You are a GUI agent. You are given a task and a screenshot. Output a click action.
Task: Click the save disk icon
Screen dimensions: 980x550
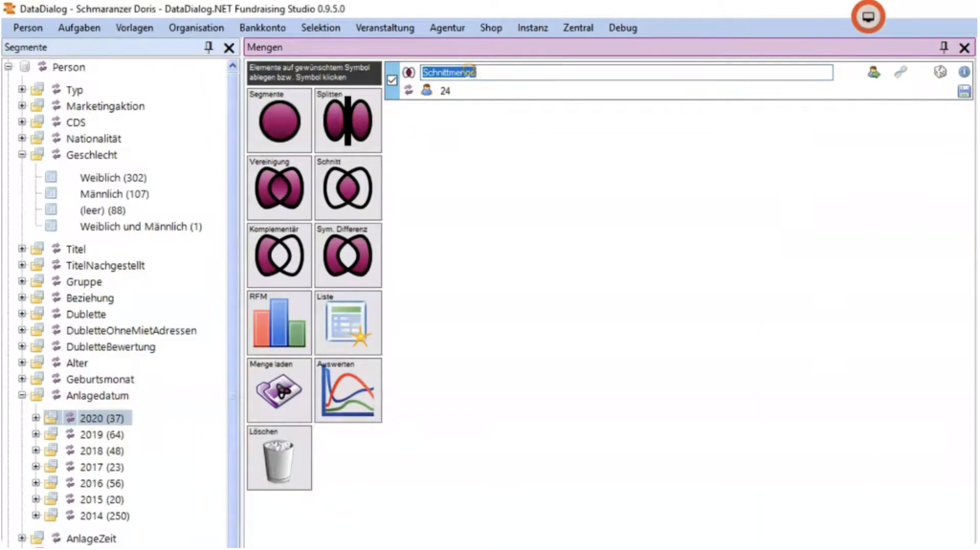(x=964, y=91)
